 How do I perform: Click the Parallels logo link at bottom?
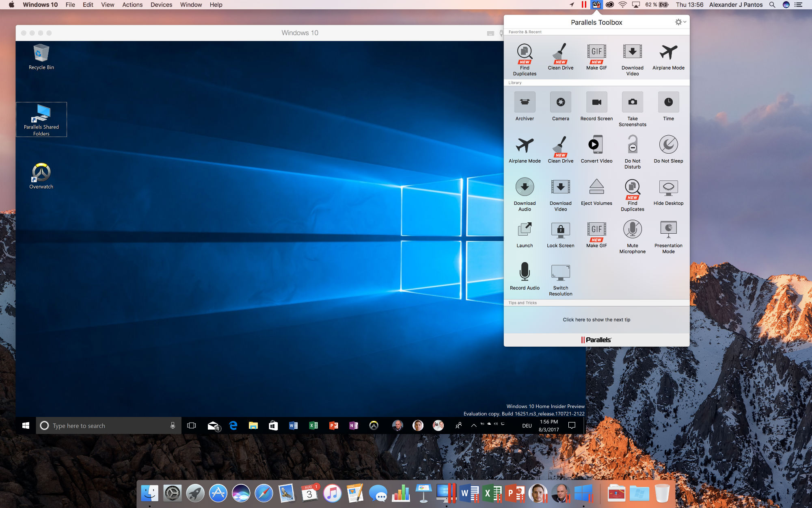(596, 339)
